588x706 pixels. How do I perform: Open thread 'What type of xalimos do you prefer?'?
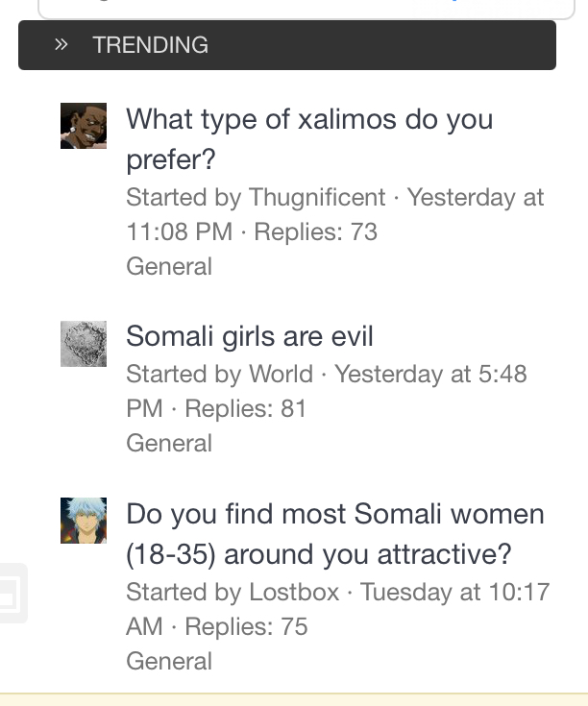[x=309, y=139]
